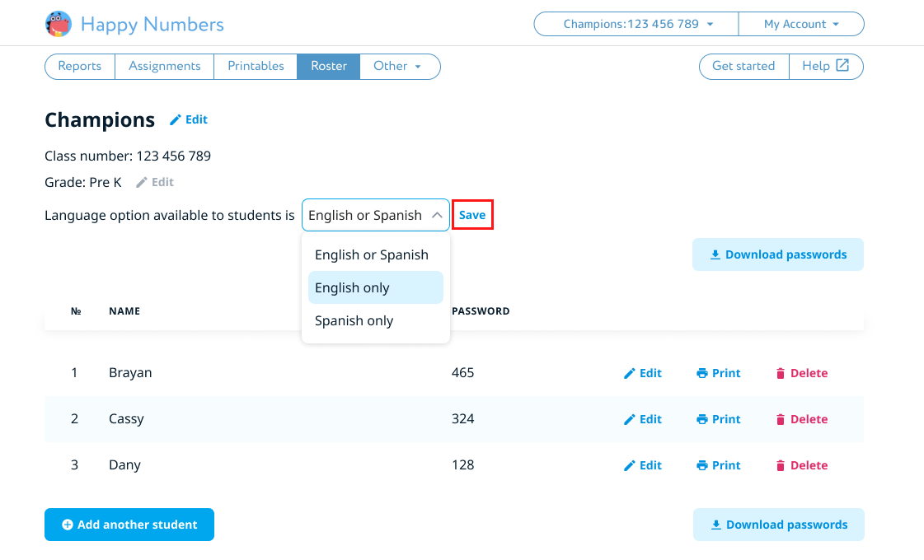
Task: Click the bottom Download passwords button
Action: pyautogui.click(x=778, y=525)
